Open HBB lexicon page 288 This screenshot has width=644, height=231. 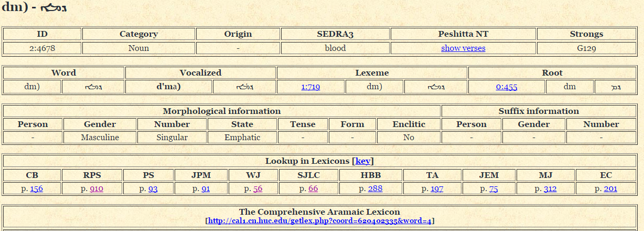tap(375, 188)
